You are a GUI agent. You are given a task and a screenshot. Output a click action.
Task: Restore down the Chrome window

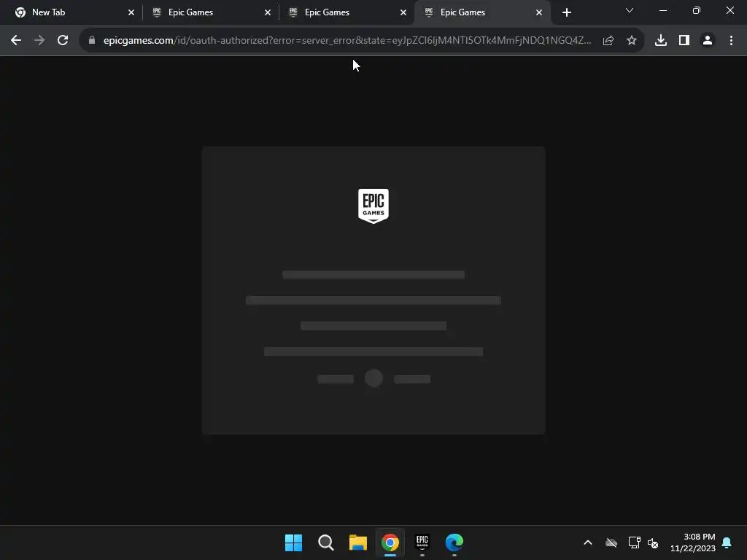point(697,10)
